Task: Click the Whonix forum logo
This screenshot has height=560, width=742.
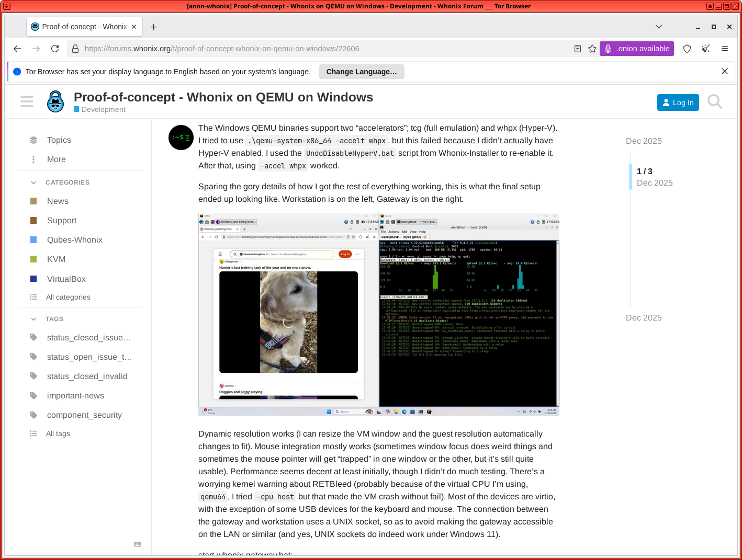Action: point(55,101)
